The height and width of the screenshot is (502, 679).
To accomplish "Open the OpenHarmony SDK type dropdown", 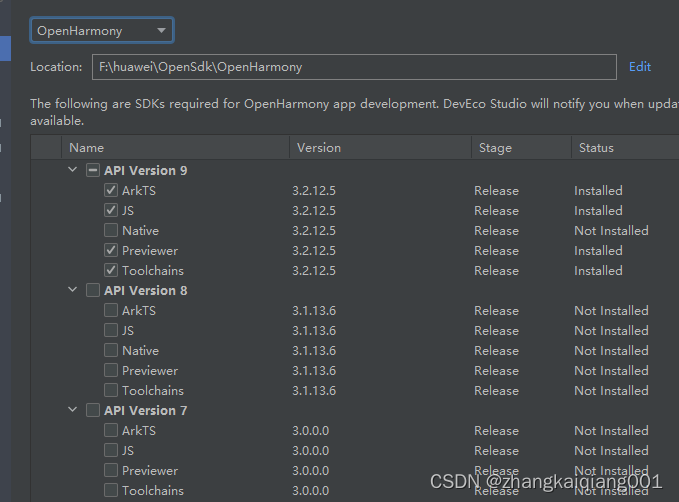I will coord(102,30).
